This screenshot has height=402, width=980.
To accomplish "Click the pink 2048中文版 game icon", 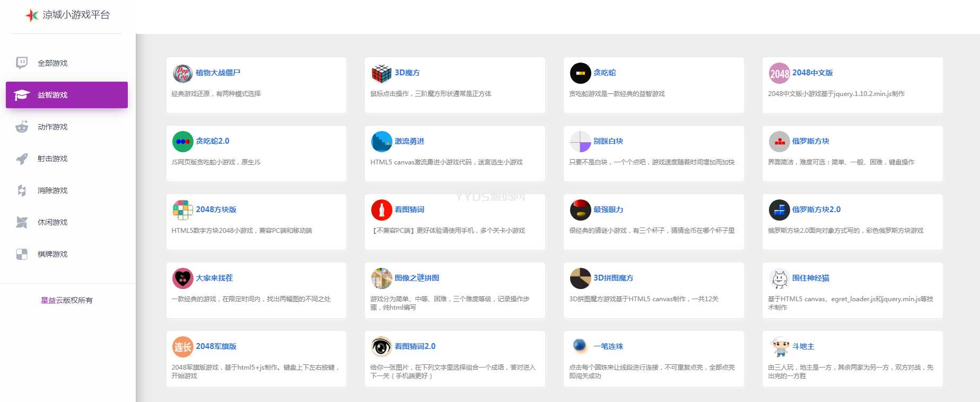I will click(779, 74).
